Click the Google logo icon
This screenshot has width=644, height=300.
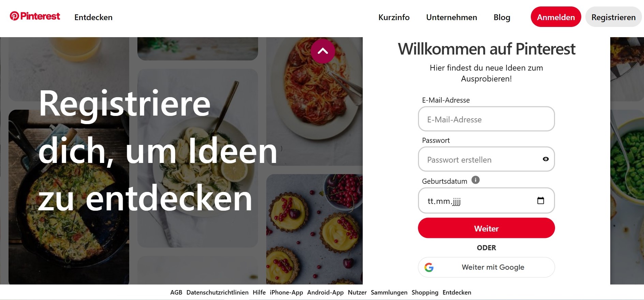tap(429, 267)
